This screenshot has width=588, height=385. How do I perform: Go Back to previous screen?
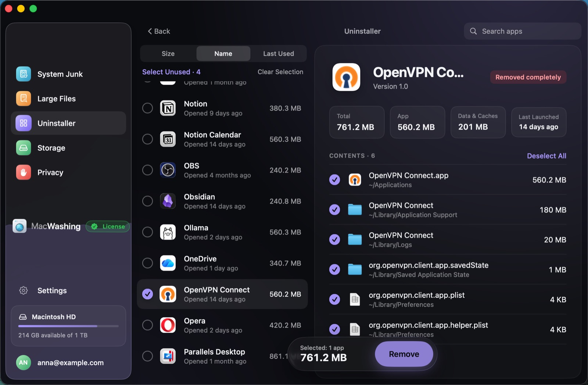click(159, 31)
